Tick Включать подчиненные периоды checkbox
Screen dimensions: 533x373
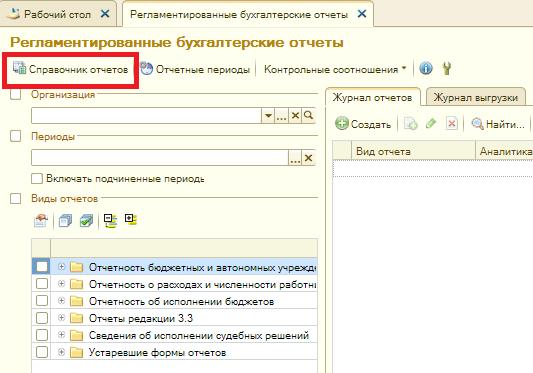[37, 179]
